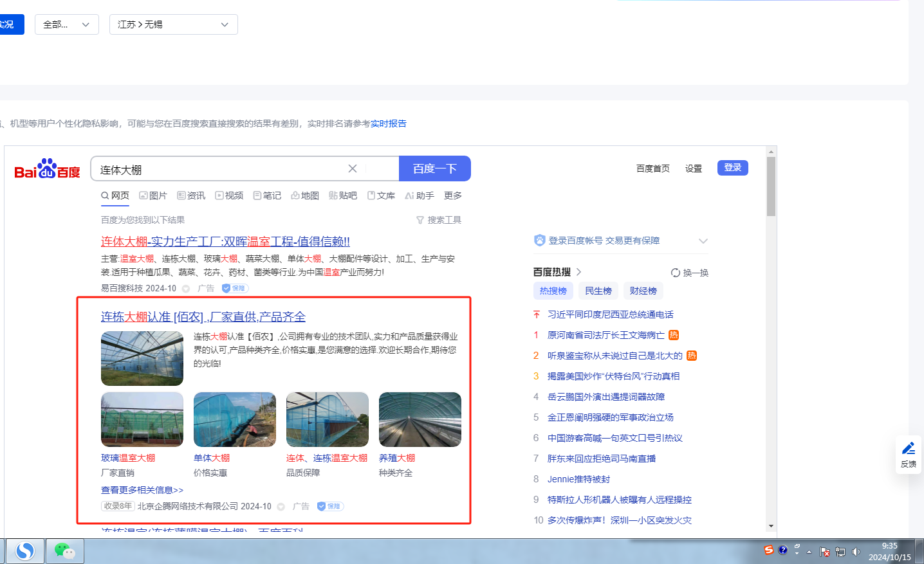Open the Ai 助手 tab
This screenshot has width=924, height=564.
pos(420,196)
